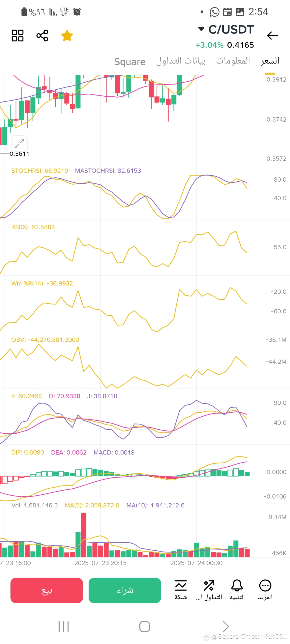Toggle the yellow favorite star
Screen dimensions: 290x644
[67, 35]
